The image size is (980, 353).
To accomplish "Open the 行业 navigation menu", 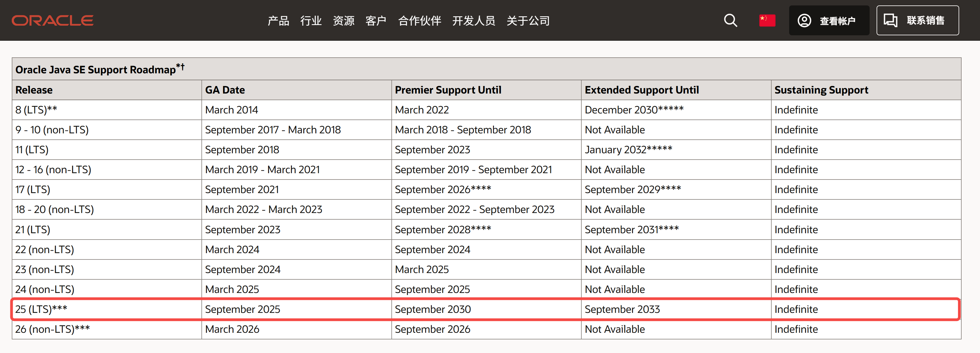I will 311,21.
